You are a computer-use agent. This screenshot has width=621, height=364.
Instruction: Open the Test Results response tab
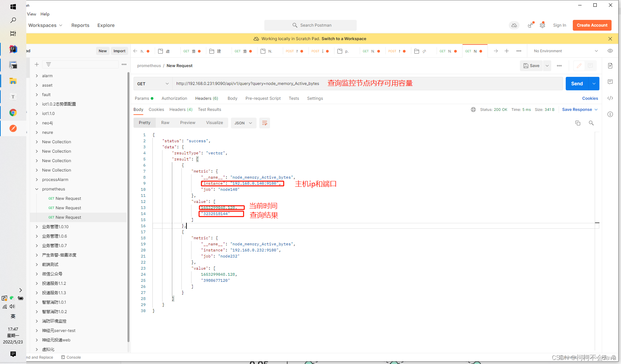(x=209, y=110)
